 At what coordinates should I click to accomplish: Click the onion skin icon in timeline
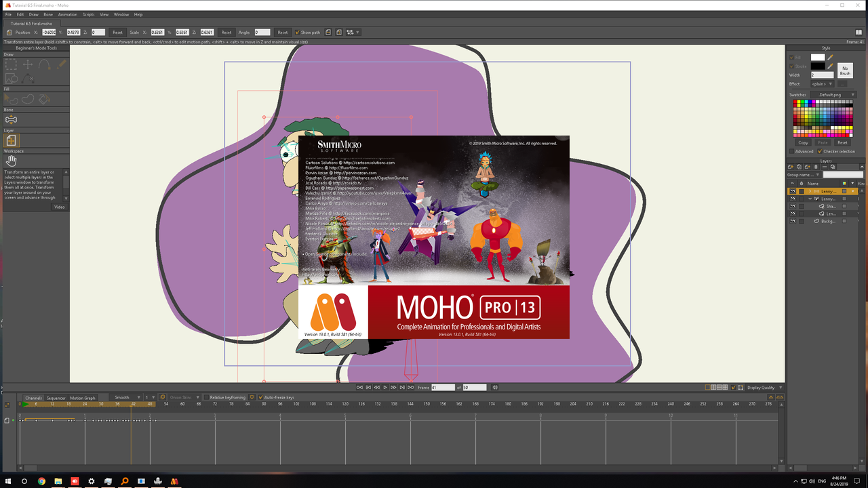[x=163, y=397]
